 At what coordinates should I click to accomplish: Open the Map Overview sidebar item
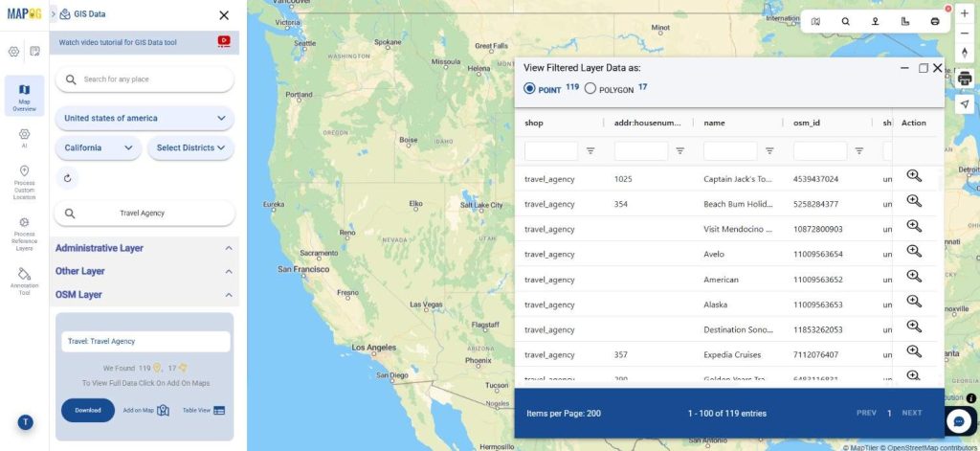(24, 97)
